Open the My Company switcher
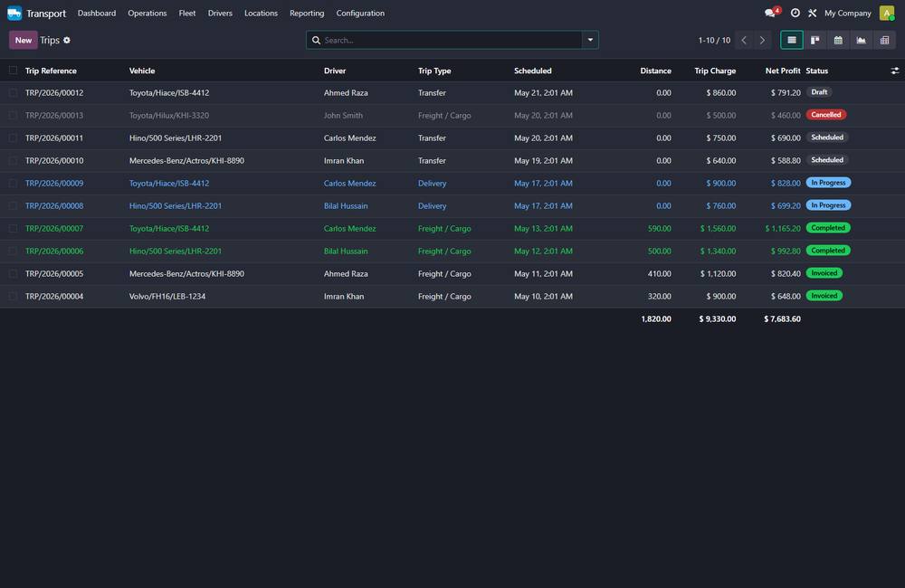The height and width of the screenshot is (588, 905). pyautogui.click(x=847, y=13)
